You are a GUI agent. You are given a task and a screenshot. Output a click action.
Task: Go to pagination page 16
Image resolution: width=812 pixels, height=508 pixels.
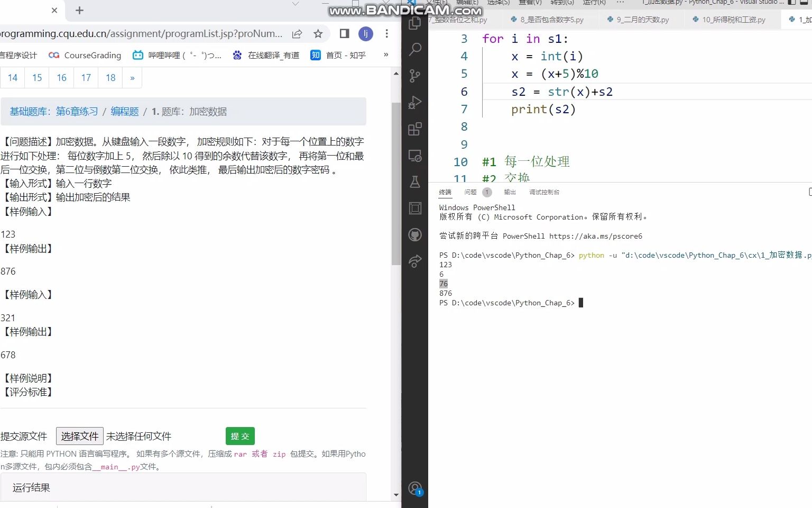point(61,78)
